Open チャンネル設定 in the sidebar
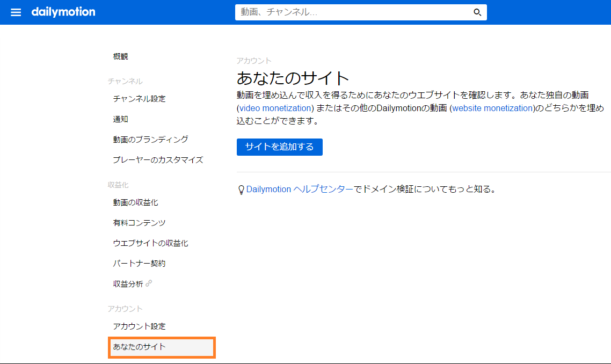Screen dimensions: 611x364 (x=139, y=99)
